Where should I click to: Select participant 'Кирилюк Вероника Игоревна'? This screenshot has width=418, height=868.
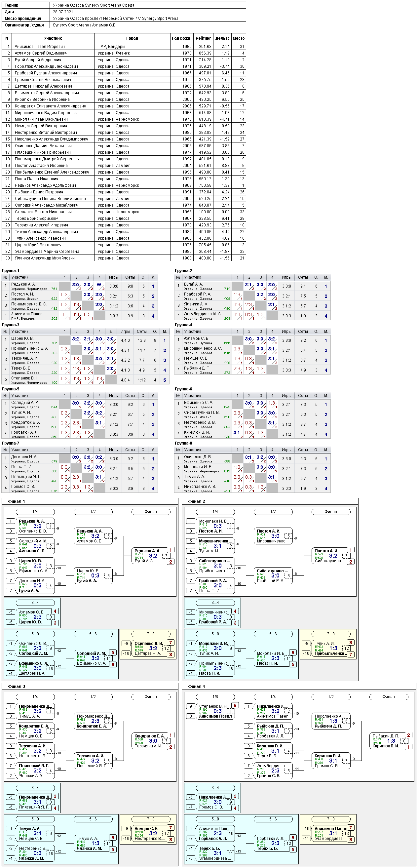42,99
